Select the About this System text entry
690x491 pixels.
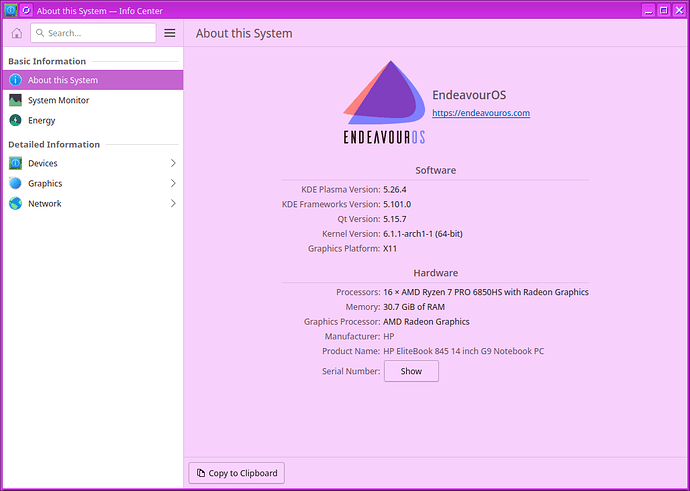coord(63,80)
